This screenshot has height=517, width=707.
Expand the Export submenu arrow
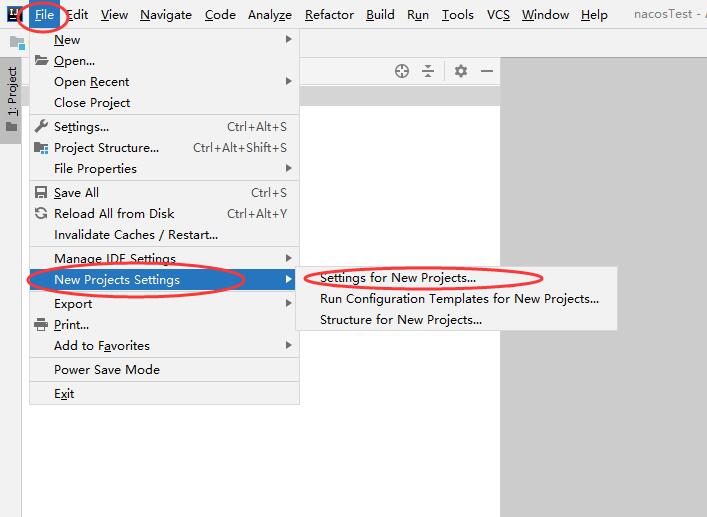click(x=289, y=303)
